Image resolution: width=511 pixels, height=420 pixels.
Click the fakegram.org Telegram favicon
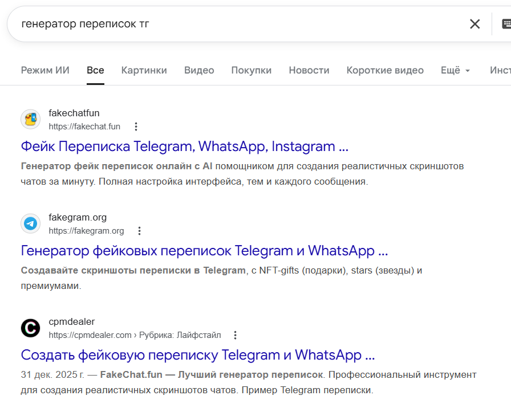[31, 223]
